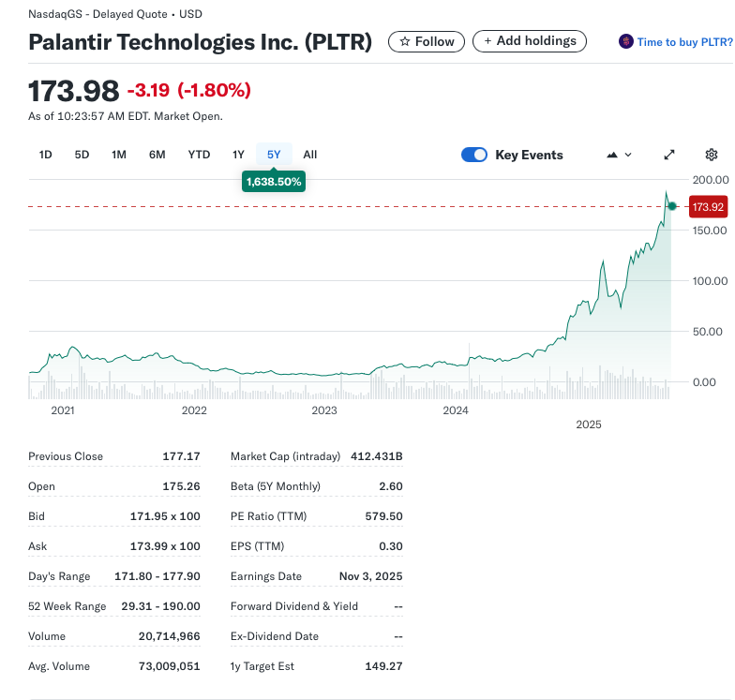
Task: Click the Add holdings button
Action: click(x=530, y=41)
